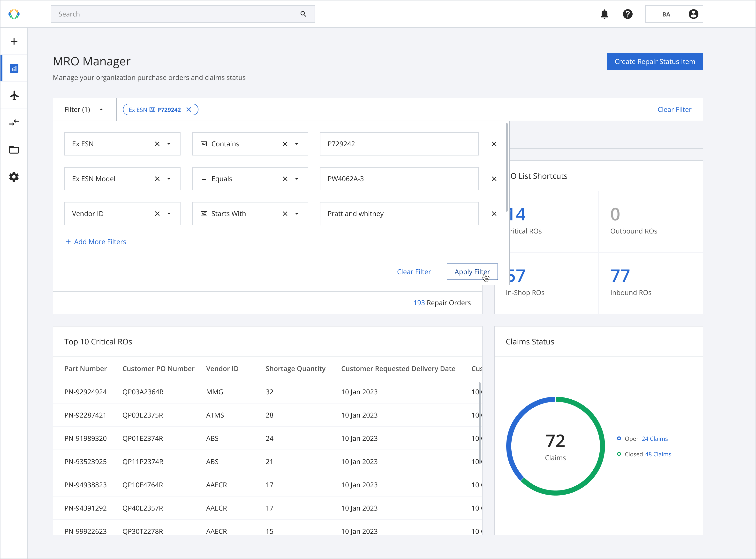Open the exchange arrows icon in the sidebar
Screen dimensions: 756x559
click(14, 123)
